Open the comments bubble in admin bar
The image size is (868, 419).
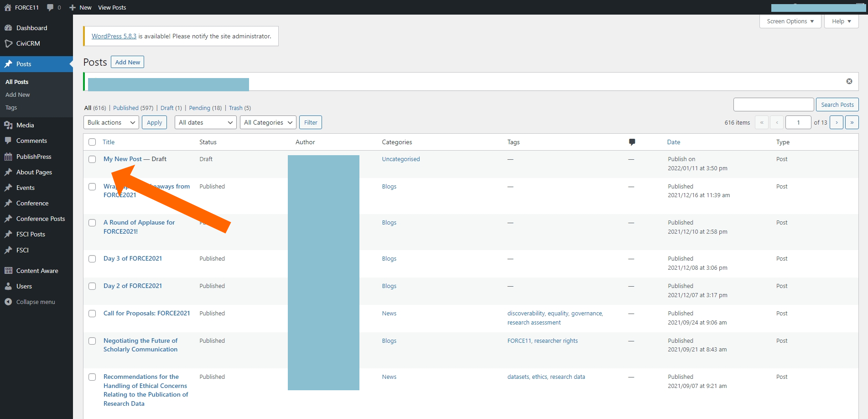coord(50,7)
